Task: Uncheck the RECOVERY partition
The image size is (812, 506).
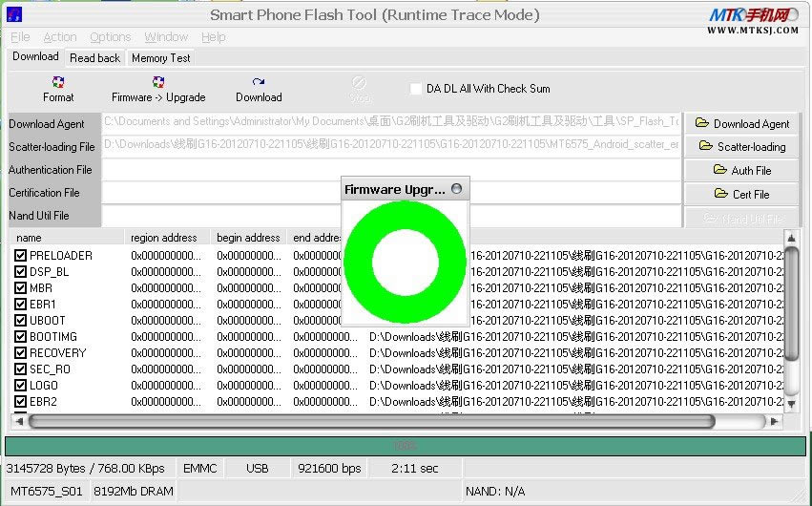Action: tap(21, 353)
